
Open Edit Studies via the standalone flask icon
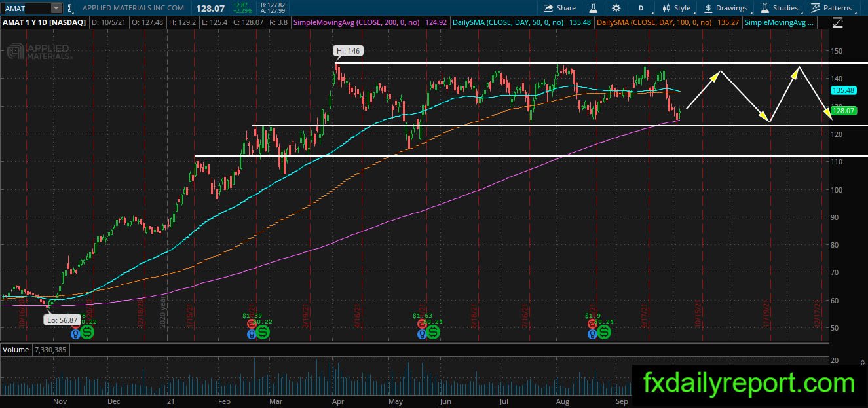coord(593,8)
